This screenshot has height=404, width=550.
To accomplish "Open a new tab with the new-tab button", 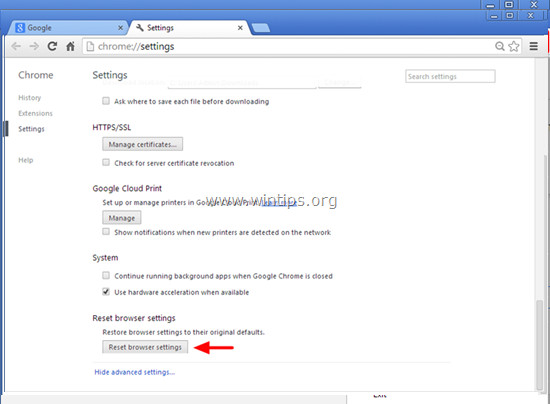I will (x=261, y=28).
